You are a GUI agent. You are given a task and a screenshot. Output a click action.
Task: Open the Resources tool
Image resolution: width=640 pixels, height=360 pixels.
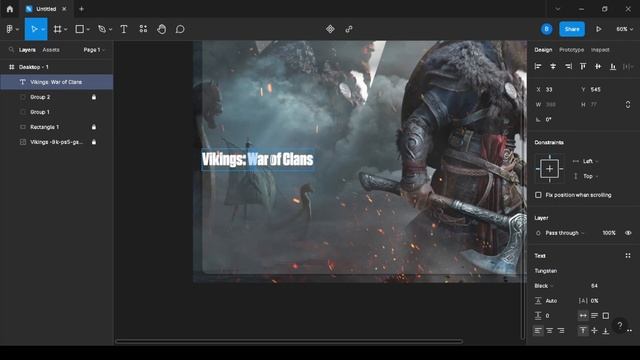pyautogui.click(x=143, y=29)
